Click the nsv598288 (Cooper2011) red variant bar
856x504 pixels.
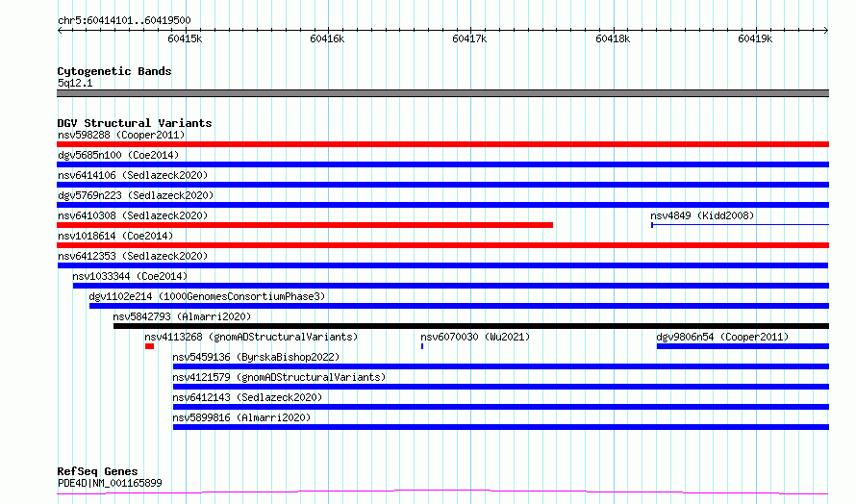pyautogui.click(x=442, y=144)
